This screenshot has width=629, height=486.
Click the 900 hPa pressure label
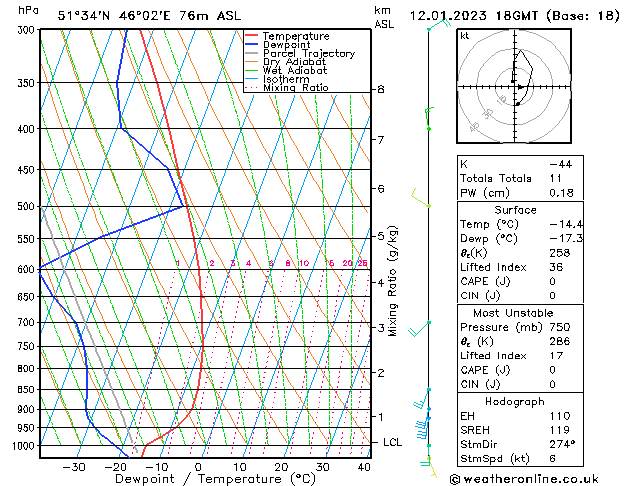point(28,409)
